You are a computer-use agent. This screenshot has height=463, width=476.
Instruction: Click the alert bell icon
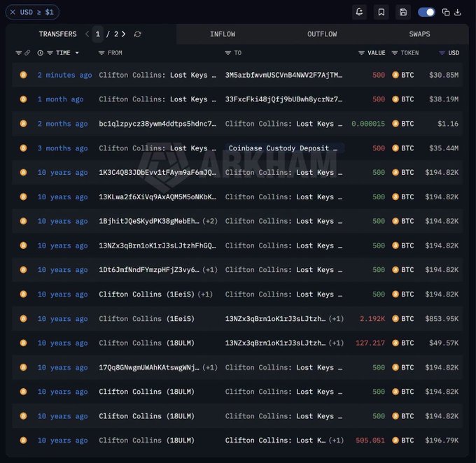pos(359,12)
